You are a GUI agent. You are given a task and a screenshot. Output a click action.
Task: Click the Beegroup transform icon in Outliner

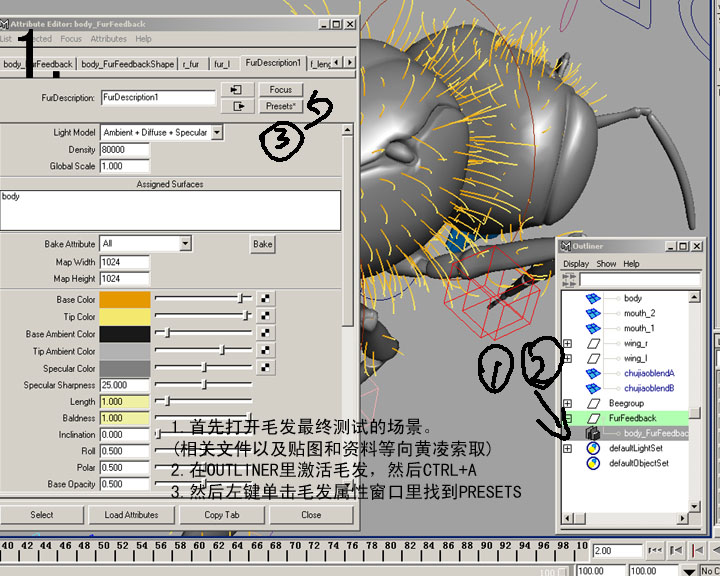point(593,404)
